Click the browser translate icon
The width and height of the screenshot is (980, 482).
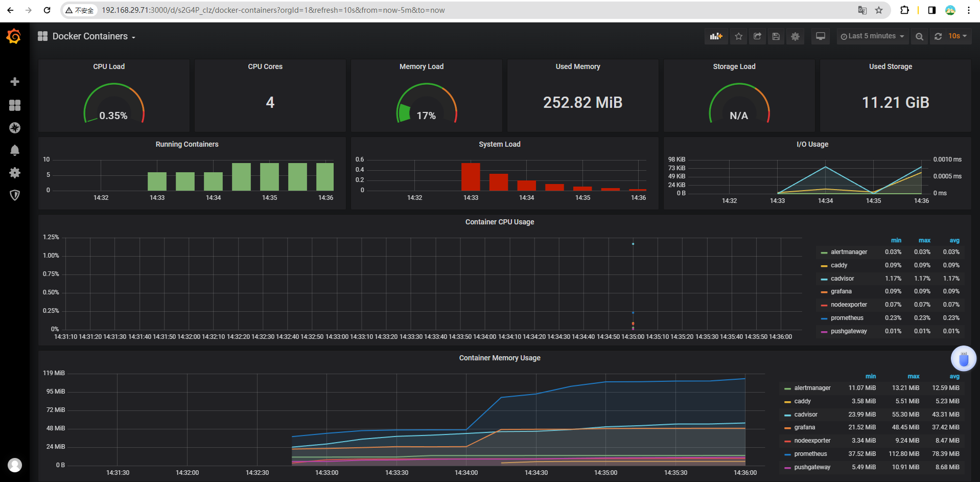click(862, 10)
